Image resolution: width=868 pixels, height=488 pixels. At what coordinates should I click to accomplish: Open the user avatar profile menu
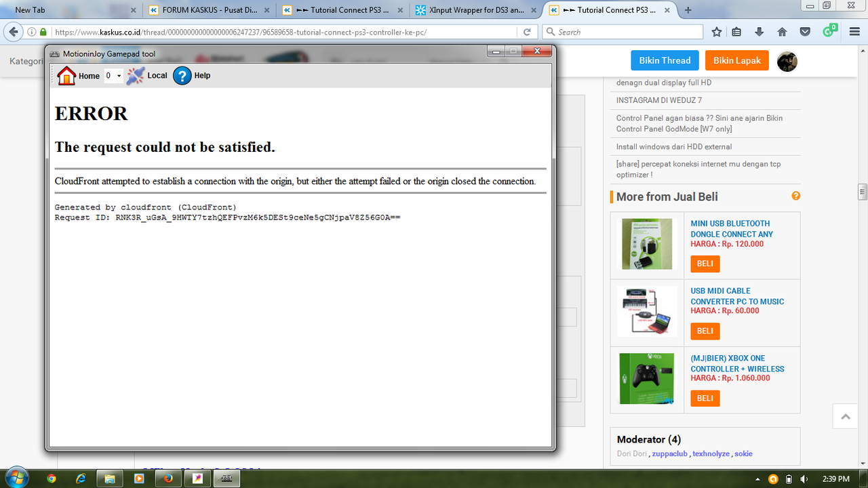point(787,61)
